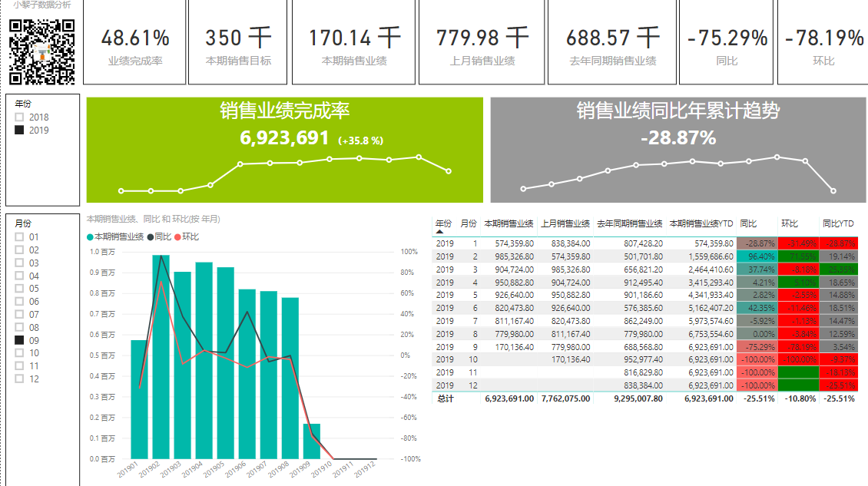
Task: Click the 去年同期销售业绩 688.57千 card
Action: point(612,42)
